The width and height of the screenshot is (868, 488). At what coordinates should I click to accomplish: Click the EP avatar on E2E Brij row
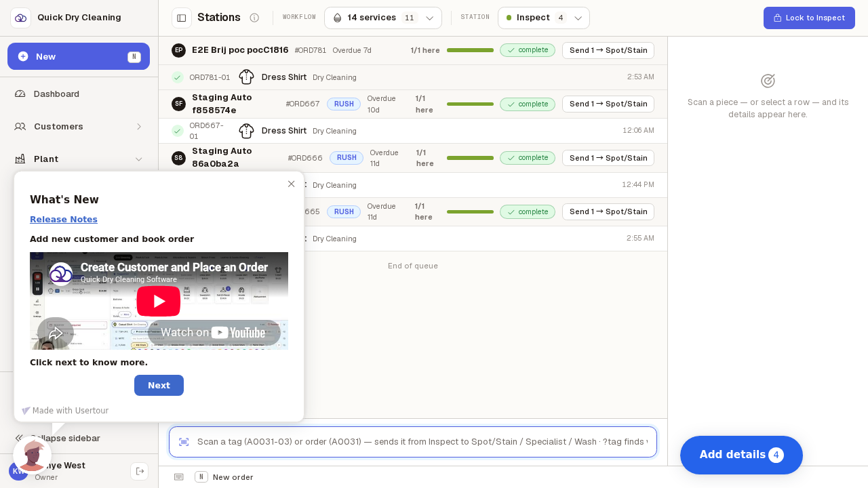[178, 50]
